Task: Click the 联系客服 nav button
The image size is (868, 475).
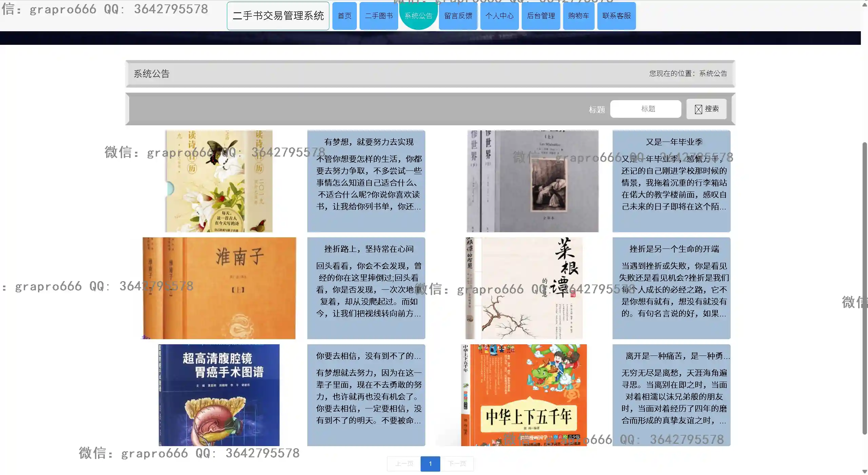Action: click(616, 16)
